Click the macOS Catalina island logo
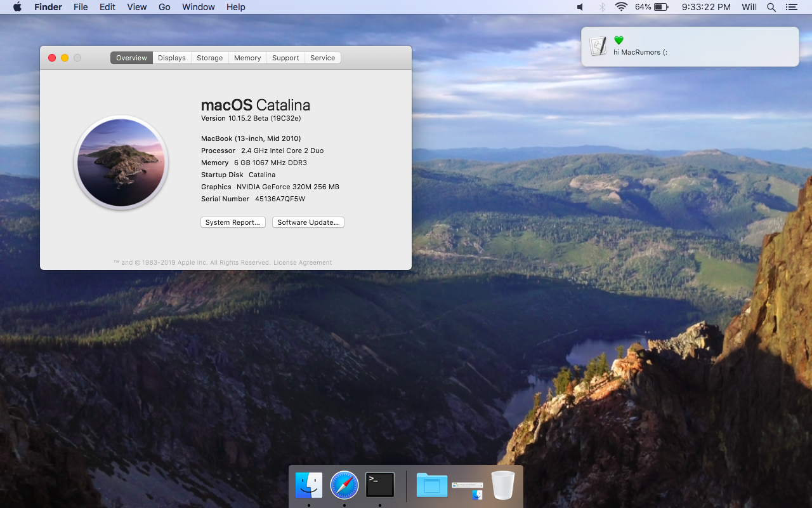Viewport: 812px width, 508px height. 121,163
